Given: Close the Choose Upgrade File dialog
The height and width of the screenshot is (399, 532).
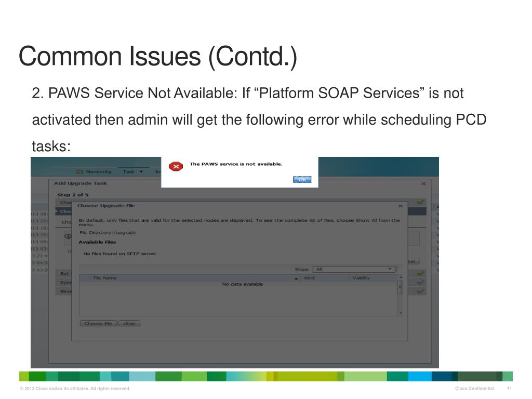Looking at the screenshot, I should [401, 206].
